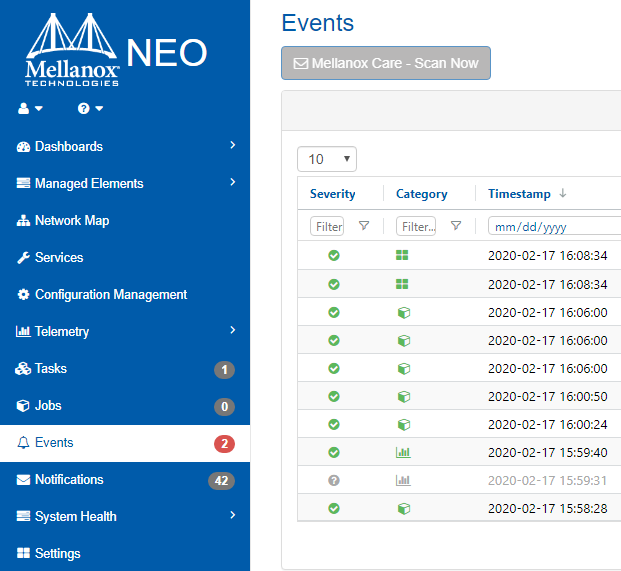Click the Severity column filter funnel icon
The height and width of the screenshot is (571, 621).
coord(364,226)
